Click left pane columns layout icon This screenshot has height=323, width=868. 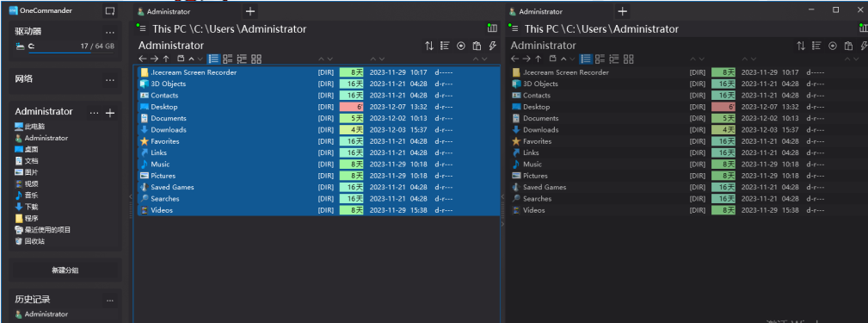click(x=492, y=28)
